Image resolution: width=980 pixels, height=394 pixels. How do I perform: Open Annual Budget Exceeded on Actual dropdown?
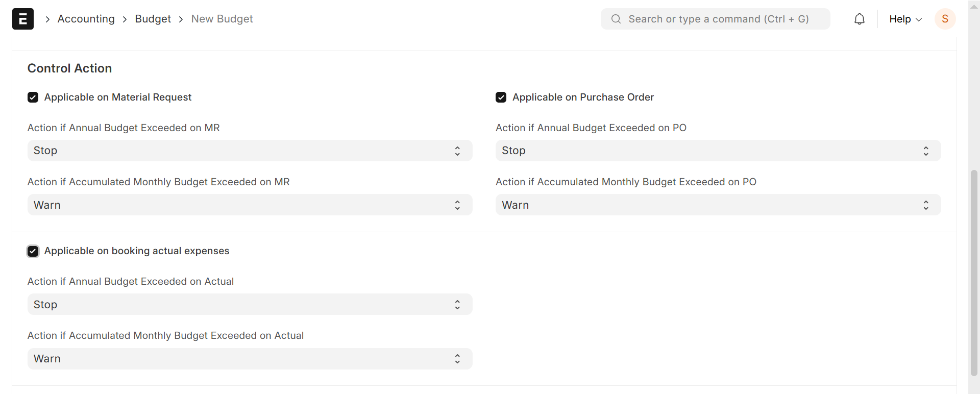click(x=250, y=305)
